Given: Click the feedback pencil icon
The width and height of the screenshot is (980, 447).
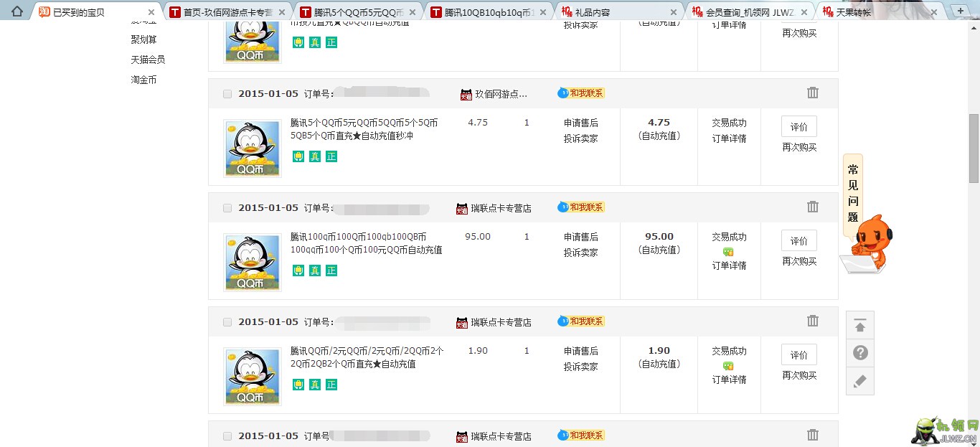Looking at the screenshot, I should [x=860, y=381].
